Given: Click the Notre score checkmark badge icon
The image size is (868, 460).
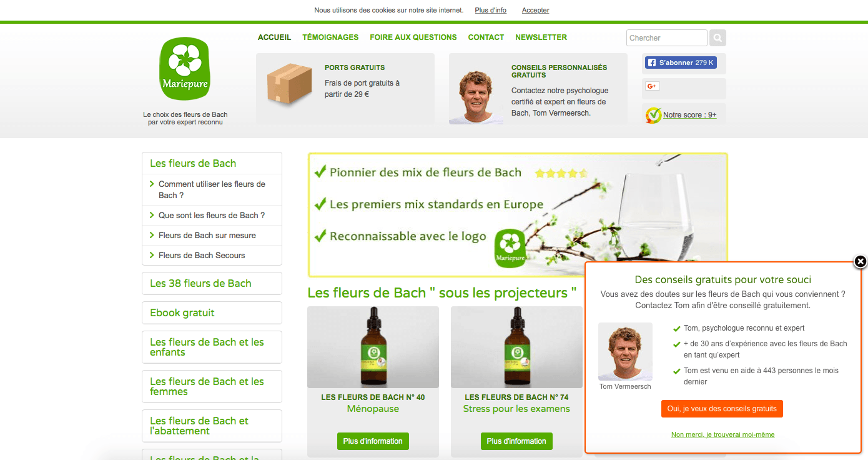Looking at the screenshot, I should [x=653, y=115].
